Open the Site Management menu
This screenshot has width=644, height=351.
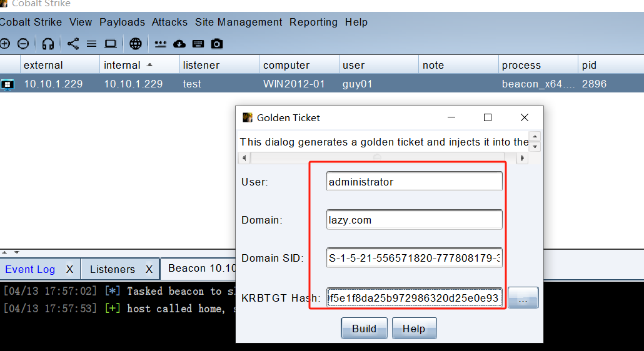click(x=239, y=22)
